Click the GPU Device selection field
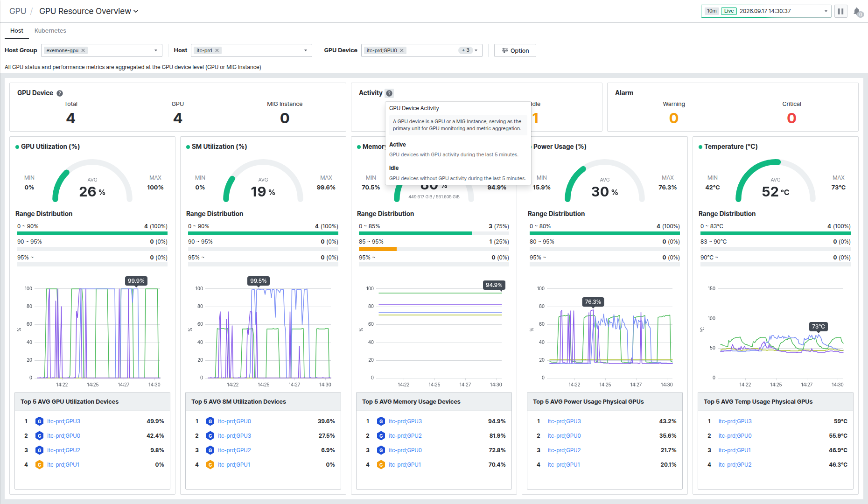 tap(422, 50)
